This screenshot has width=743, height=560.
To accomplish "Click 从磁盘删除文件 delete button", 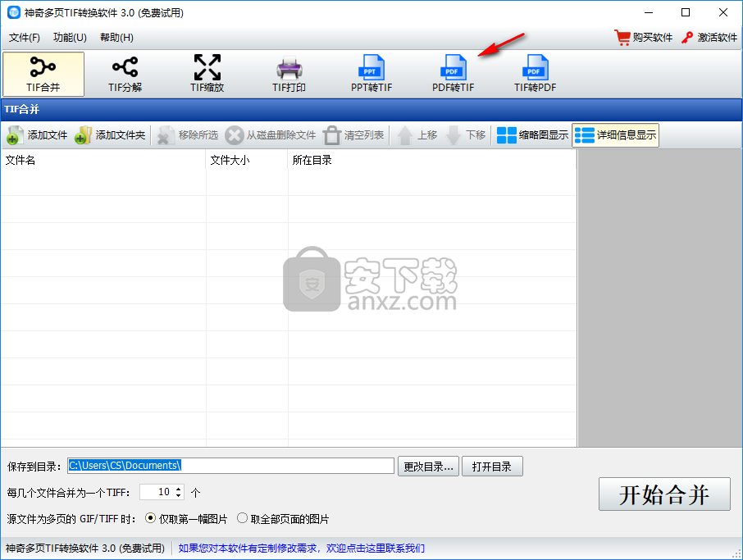I will click(271, 135).
